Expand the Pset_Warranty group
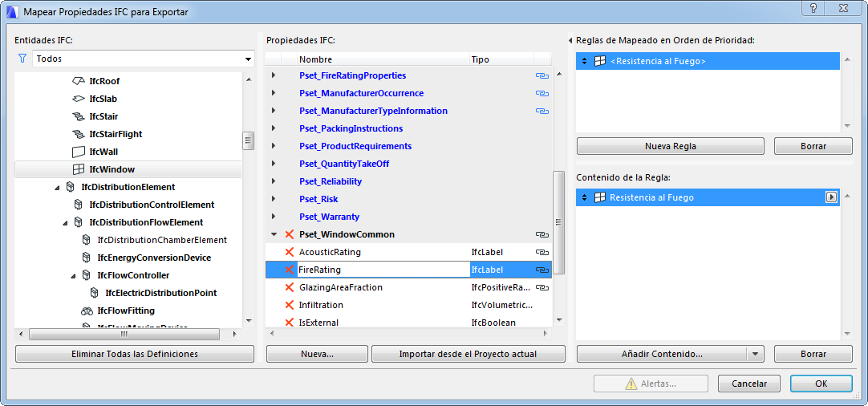This screenshot has width=868, height=406. coord(273,217)
